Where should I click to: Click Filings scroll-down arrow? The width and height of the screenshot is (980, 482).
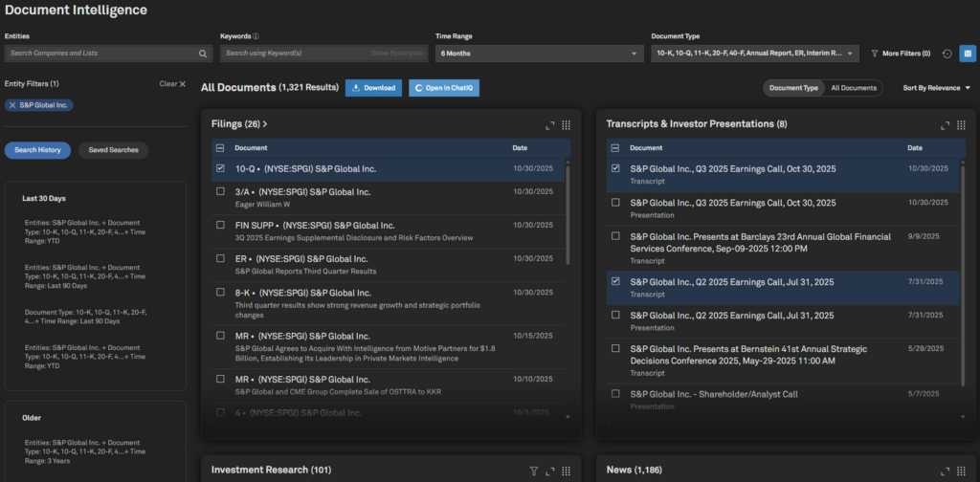568,416
